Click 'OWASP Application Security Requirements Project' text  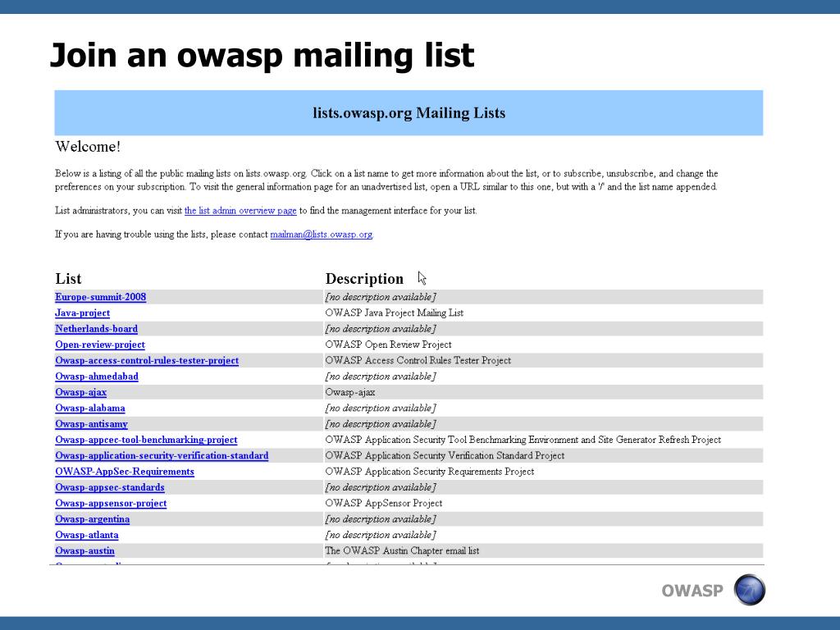coord(430,472)
